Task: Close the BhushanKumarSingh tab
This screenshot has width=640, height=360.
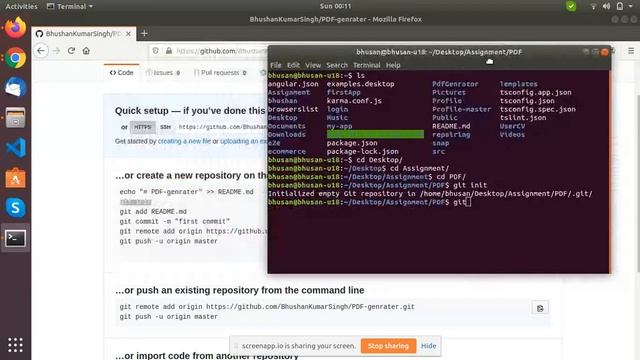Action: pos(128,34)
